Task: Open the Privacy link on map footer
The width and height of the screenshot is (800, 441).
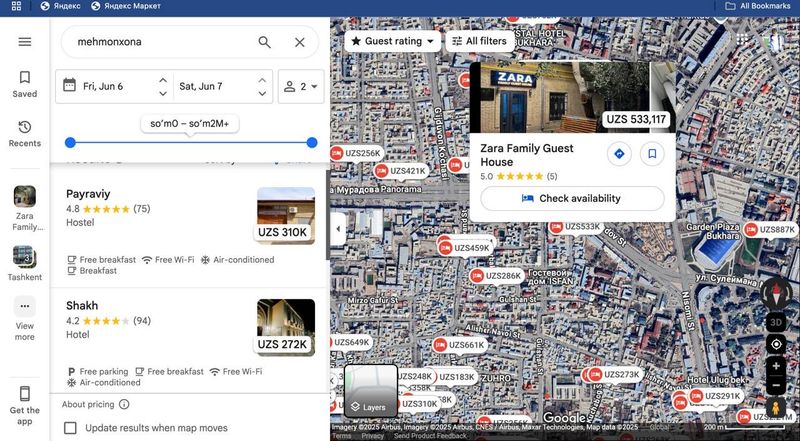Action: 372,436
